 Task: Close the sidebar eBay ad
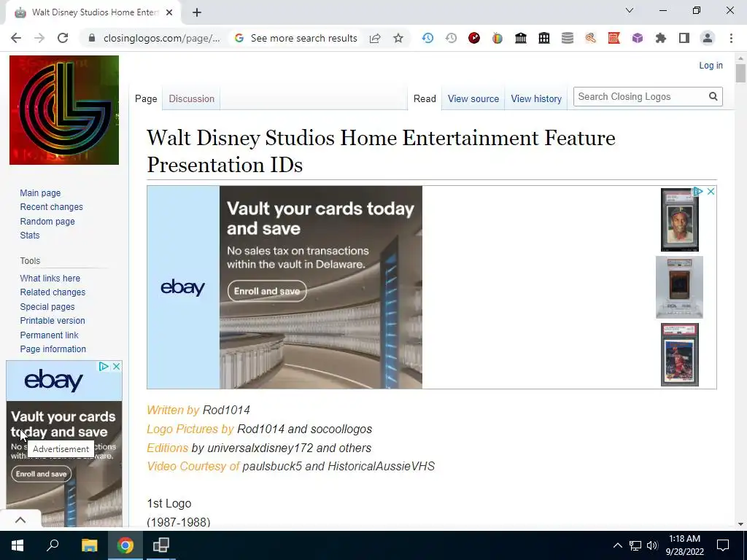tap(116, 366)
